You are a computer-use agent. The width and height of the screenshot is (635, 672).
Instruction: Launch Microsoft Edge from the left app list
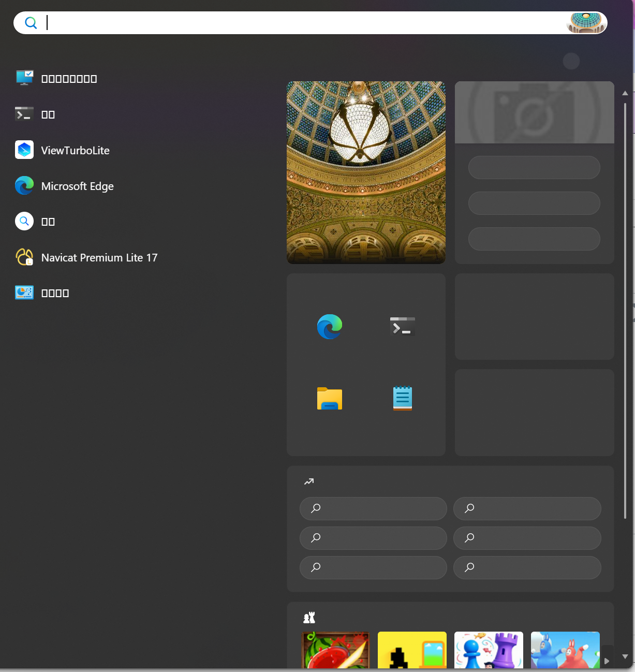click(x=64, y=186)
